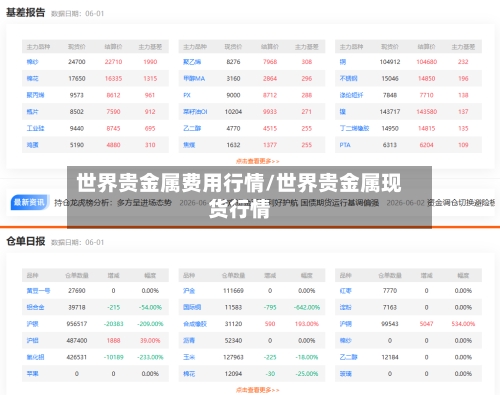Open the 甲醇MA variety link
The width and height of the screenshot is (500, 395).
[194, 78]
